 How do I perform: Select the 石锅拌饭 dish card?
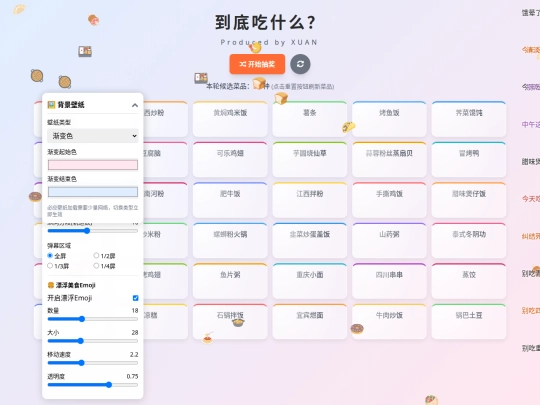pyautogui.click(x=230, y=322)
